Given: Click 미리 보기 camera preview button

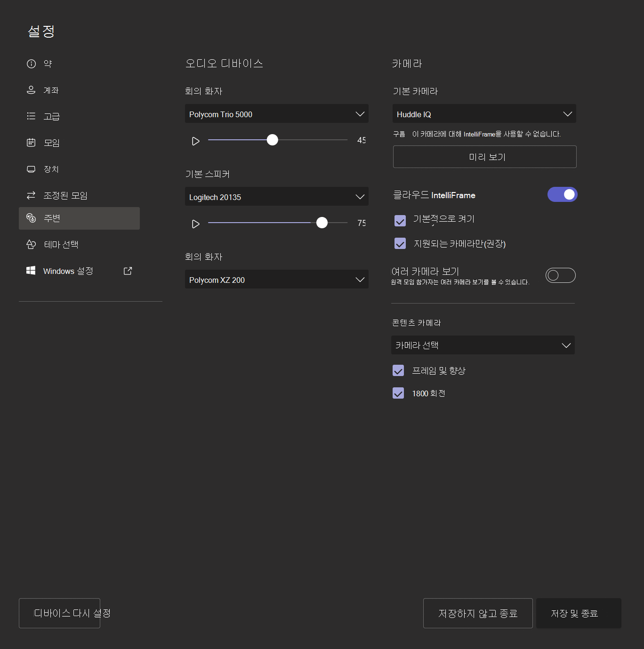Looking at the screenshot, I should tap(485, 157).
